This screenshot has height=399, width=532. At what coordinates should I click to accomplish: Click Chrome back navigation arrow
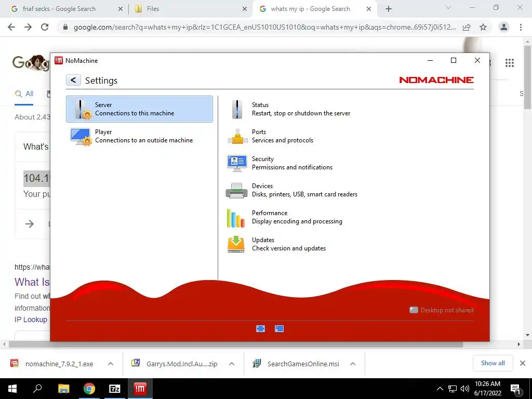click(x=11, y=27)
